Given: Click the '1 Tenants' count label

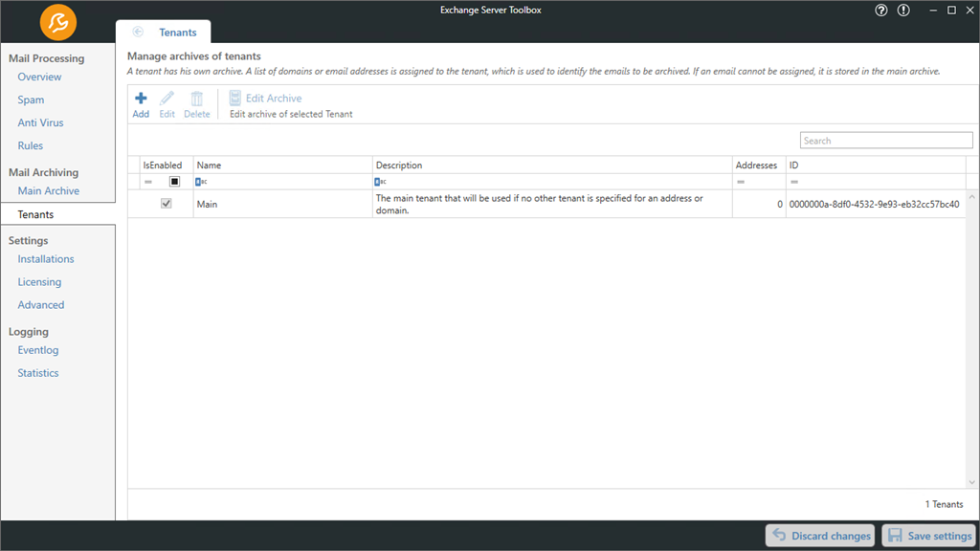Looking at the screenshot, I should [944, 504].
